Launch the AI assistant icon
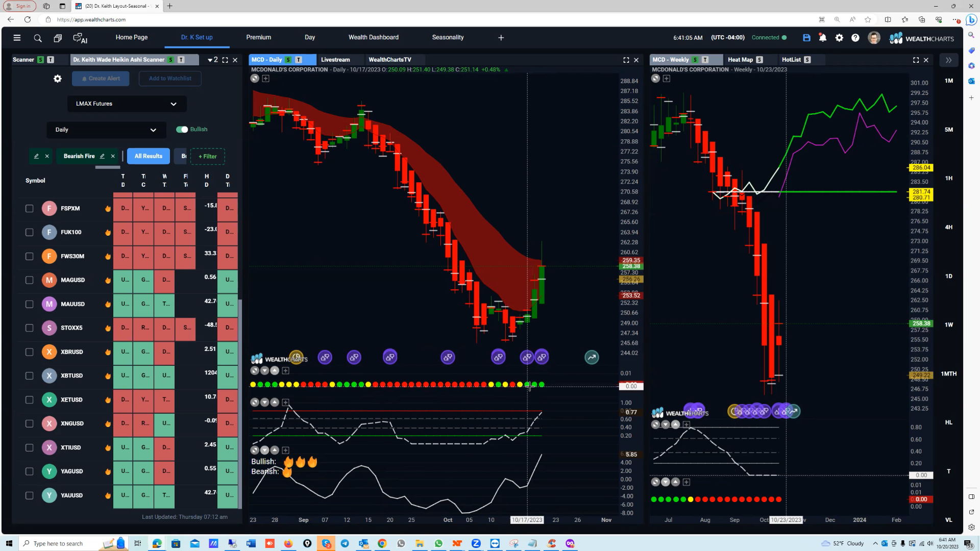This screenshot has height=551, width=980. [80, 38]
